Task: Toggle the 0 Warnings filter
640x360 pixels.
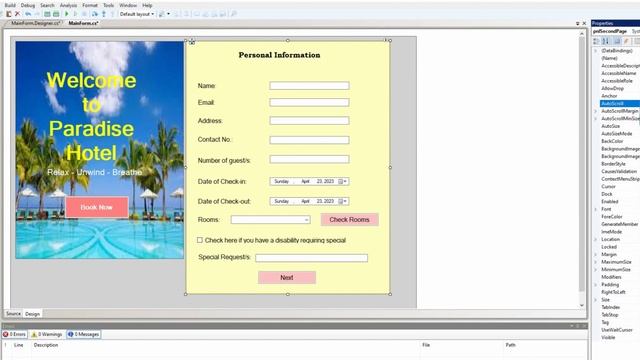Action: tap(47, 334)
